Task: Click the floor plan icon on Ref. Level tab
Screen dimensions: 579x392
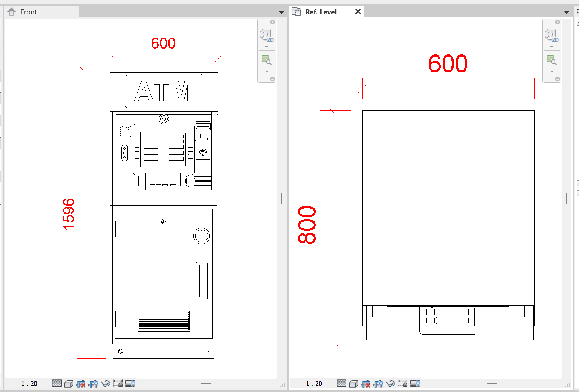Action: 296,12
